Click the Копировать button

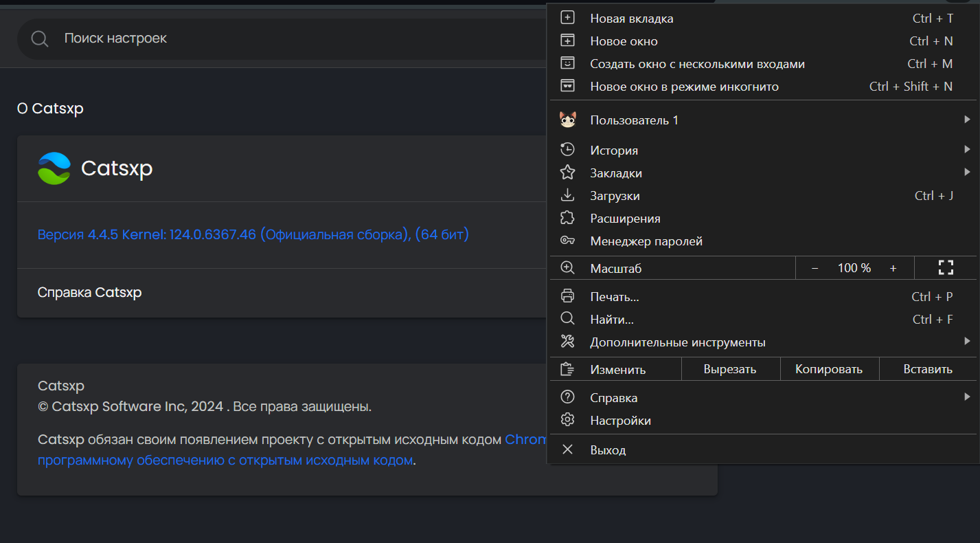tap(829, 369)
